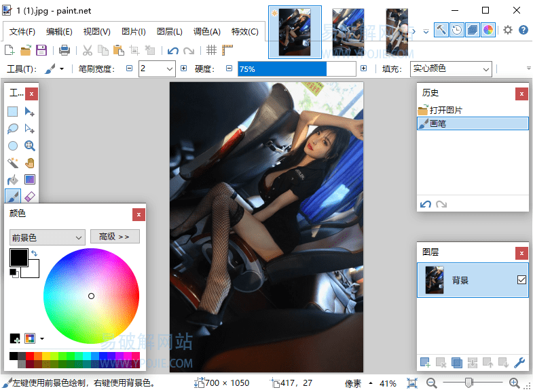533x392 pixels.
Task: Expand the image list dropdown arrow
Action: click(x=426, y=31)
